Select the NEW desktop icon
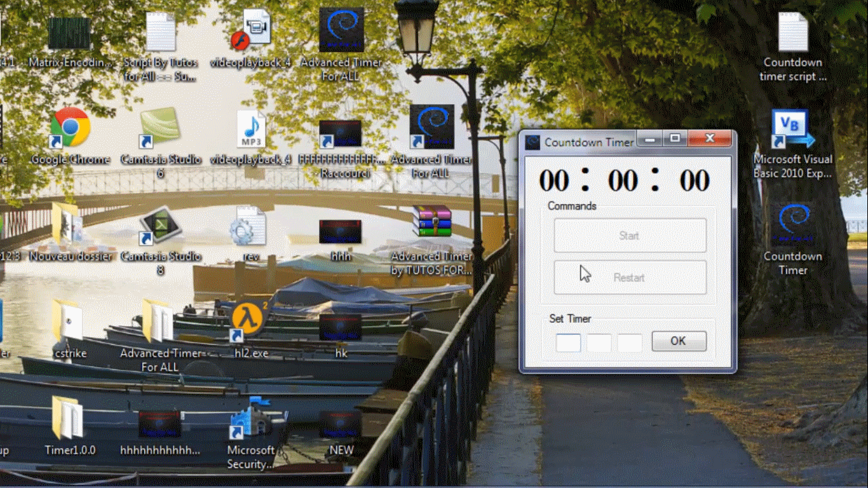Viewport: 868px width, 488px height. pyautogui.click(x=341, y=424)
